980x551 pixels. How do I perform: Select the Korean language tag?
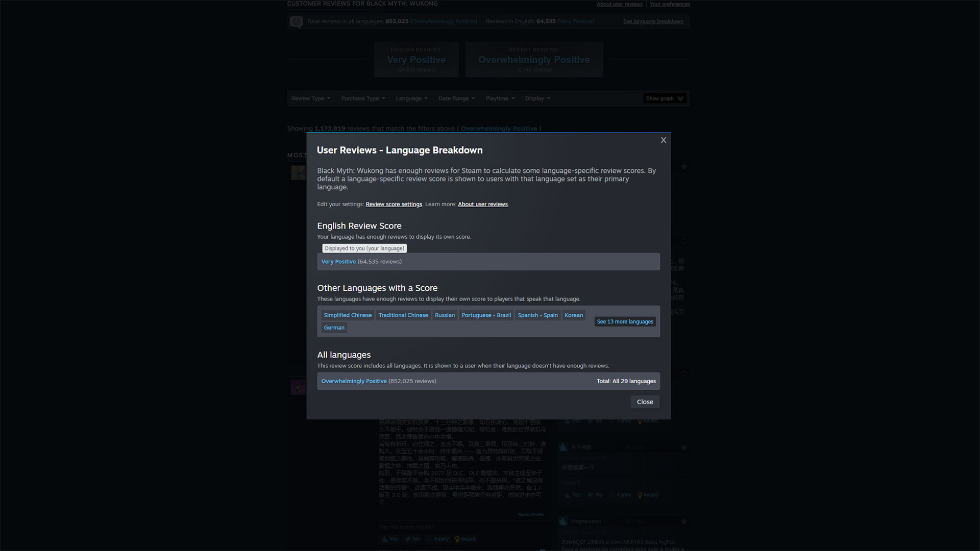573,315
